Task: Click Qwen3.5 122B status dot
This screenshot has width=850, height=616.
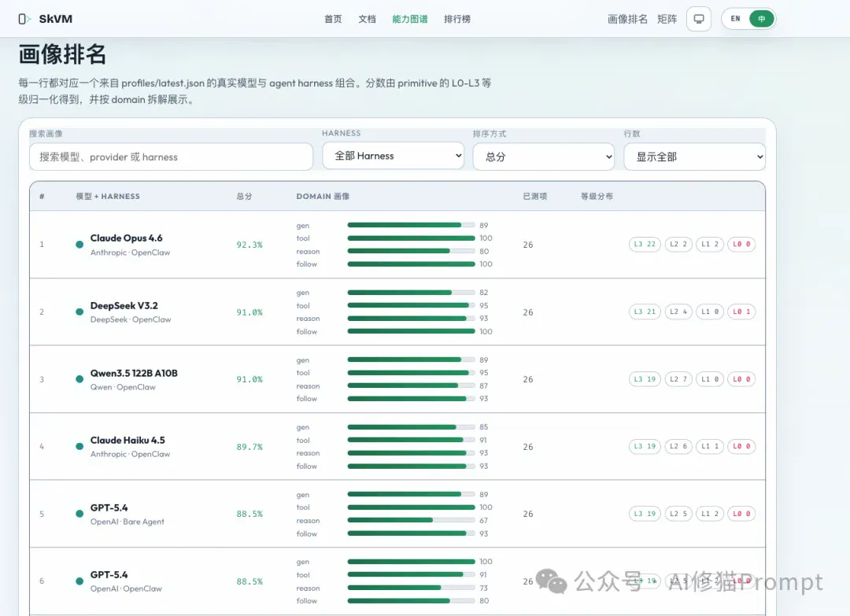Action: (x=79, y=379)
